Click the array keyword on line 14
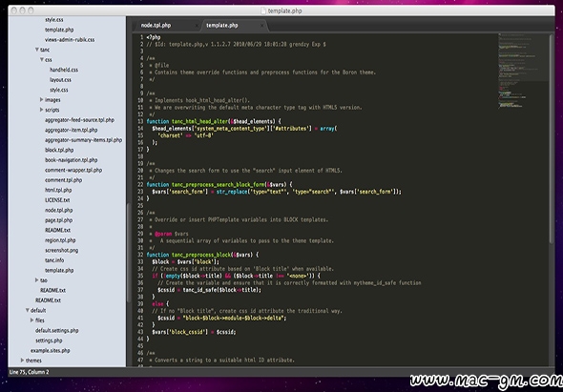 326,129
